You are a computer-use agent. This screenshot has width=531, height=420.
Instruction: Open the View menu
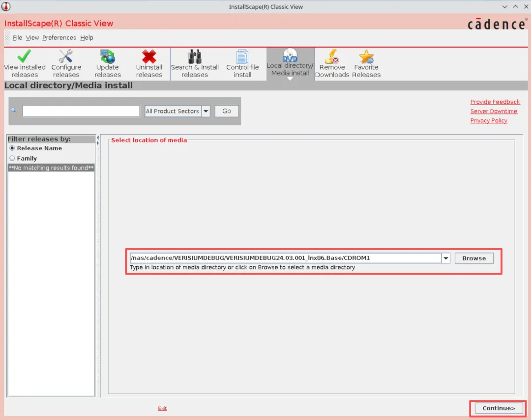(x=32, y=37)
